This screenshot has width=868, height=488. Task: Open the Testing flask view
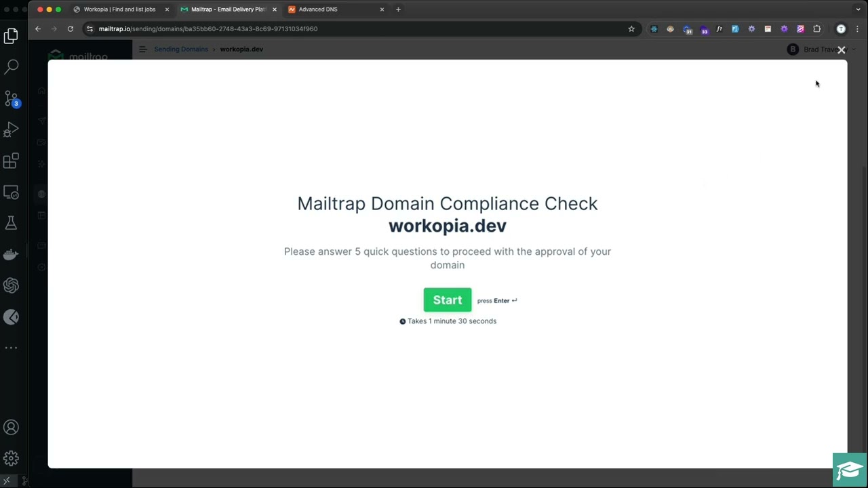click(x=11, y=223)
